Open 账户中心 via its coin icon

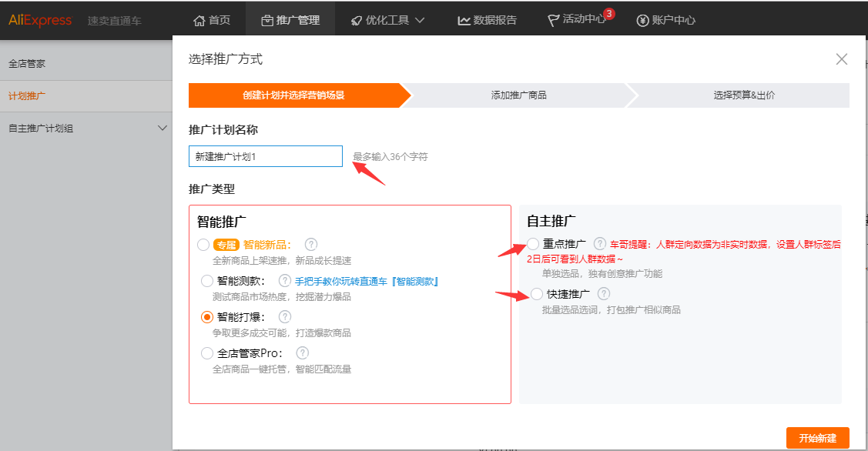[x=641, y=20]
